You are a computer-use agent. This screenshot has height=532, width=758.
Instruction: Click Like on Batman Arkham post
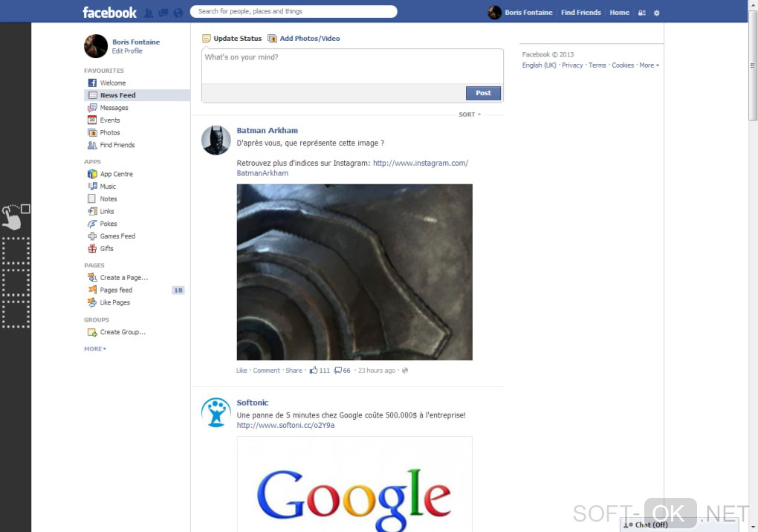242,371
